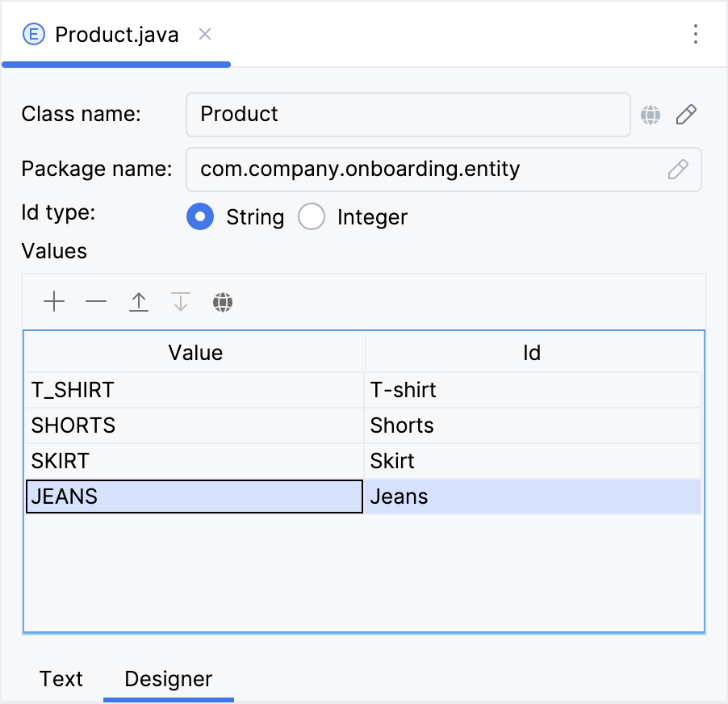Select the T_SHIRT row in the table
Screen dimensions: 728x704
[x=194, y=390]
